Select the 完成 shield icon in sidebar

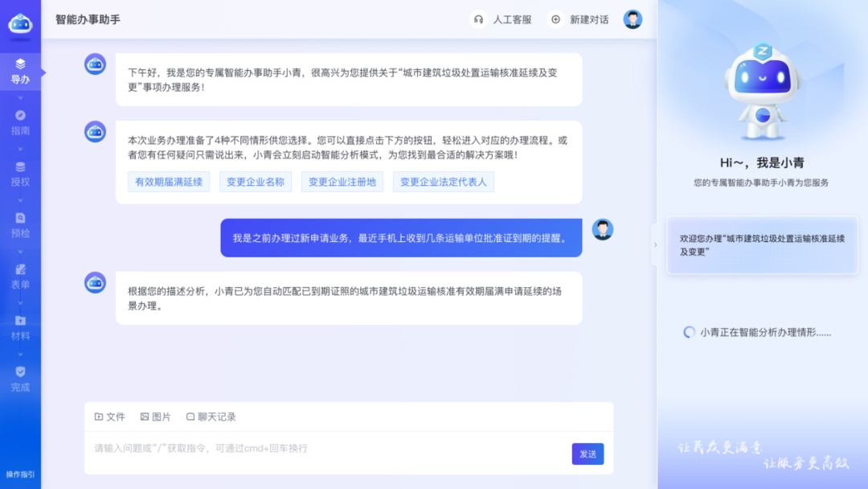click(x=20, y=372)
